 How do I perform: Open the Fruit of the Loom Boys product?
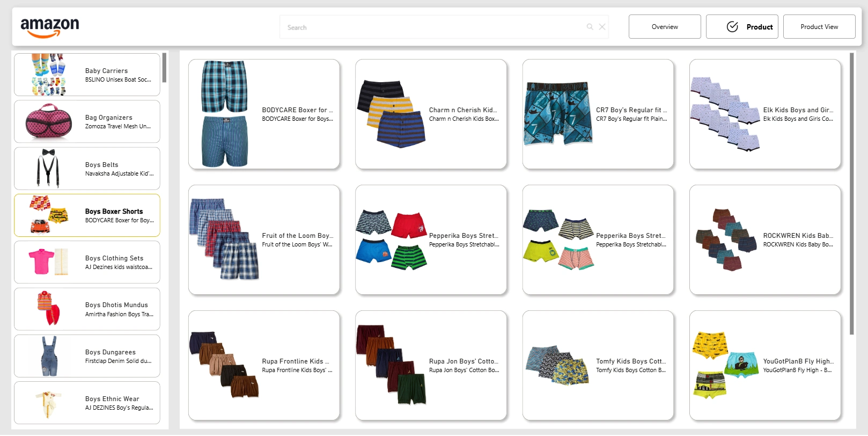click(x=264, y=240)
